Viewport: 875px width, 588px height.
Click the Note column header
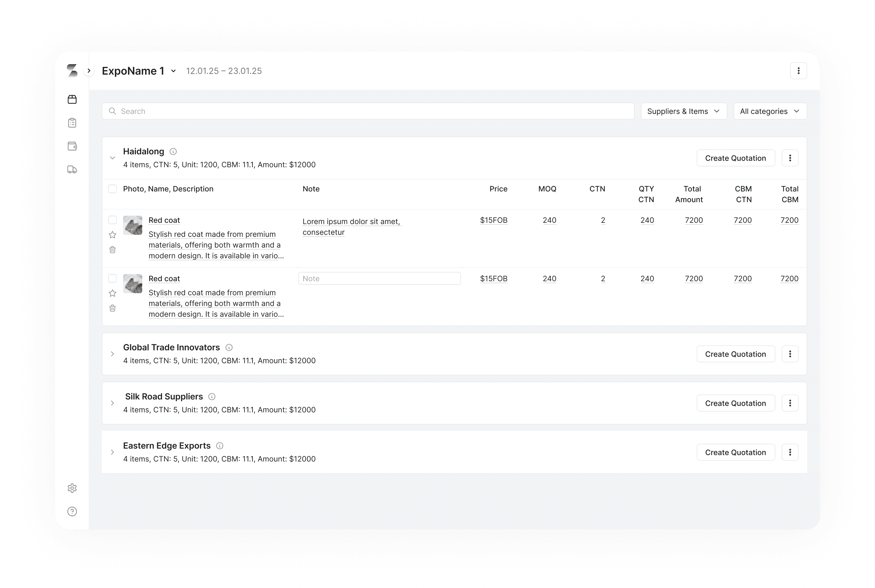tap(311, 189)
